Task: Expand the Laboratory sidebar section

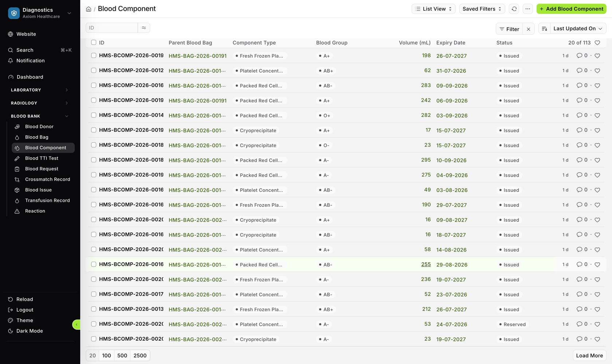Action: (x=39, y=90)
